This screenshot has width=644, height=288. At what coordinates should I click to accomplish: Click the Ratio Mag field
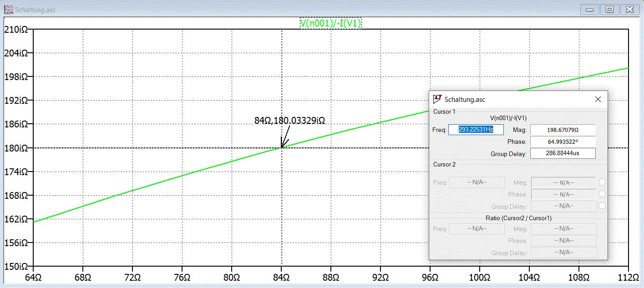(563, 229)
